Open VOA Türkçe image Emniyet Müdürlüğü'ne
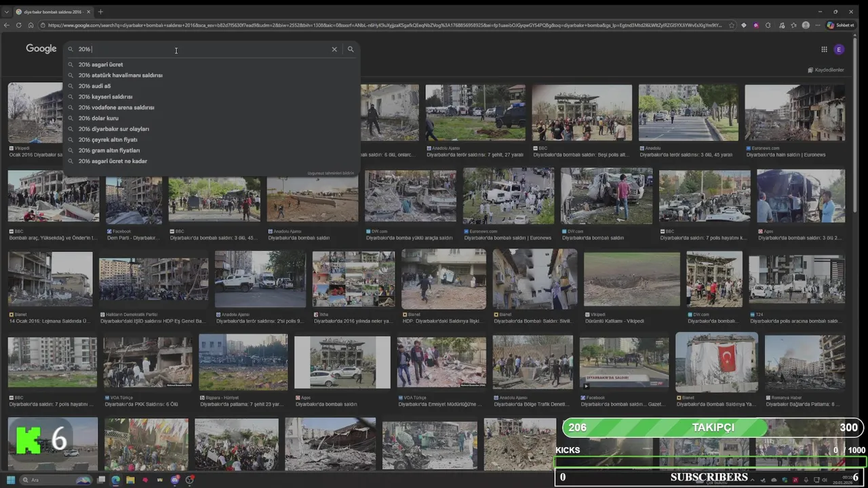 click(441, 363)
